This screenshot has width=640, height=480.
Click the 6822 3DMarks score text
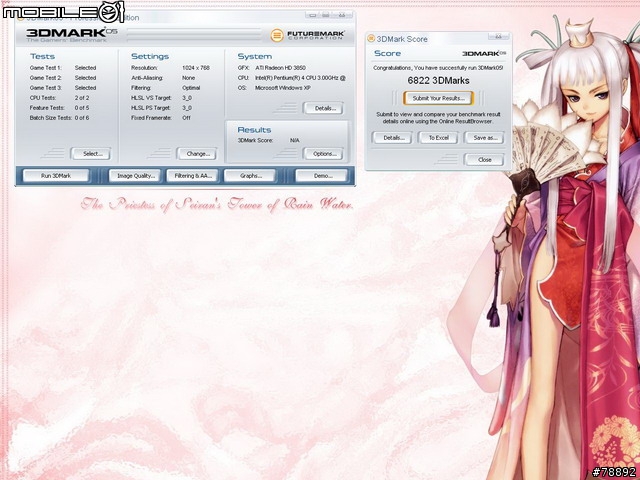[x=438, y=80]
